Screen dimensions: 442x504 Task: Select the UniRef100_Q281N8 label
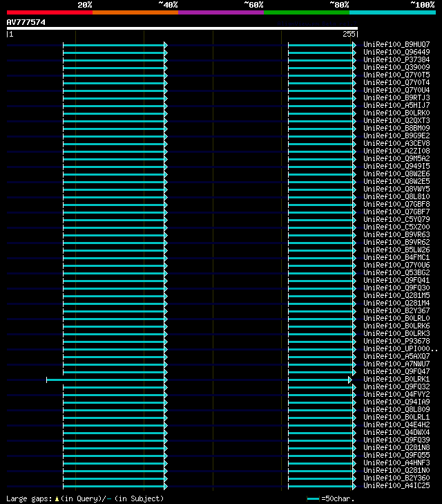396,447
